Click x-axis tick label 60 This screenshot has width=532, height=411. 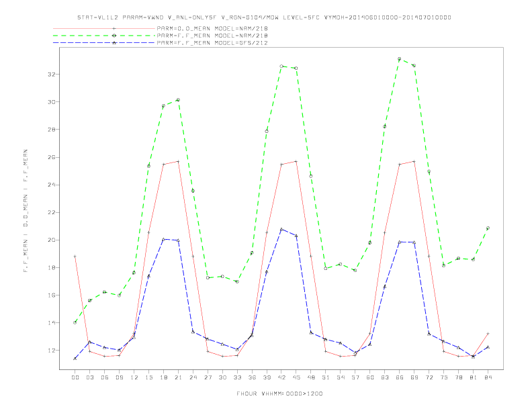coord(370,377)
